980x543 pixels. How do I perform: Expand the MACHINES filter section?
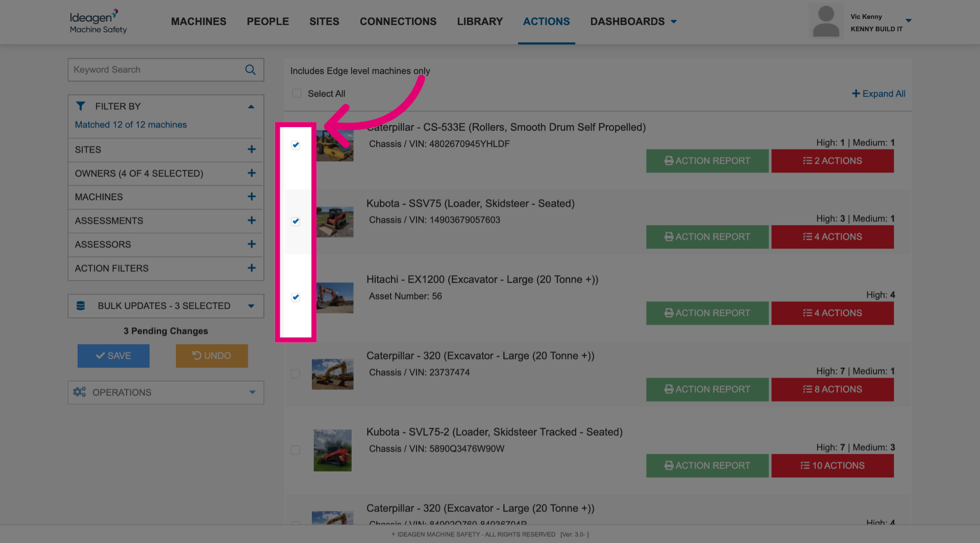click(166, 197)
